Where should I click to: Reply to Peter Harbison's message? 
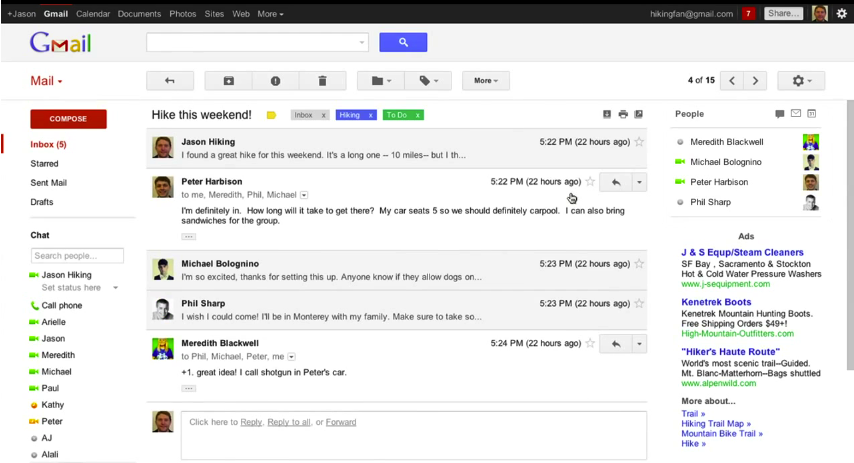click(615, 182)
